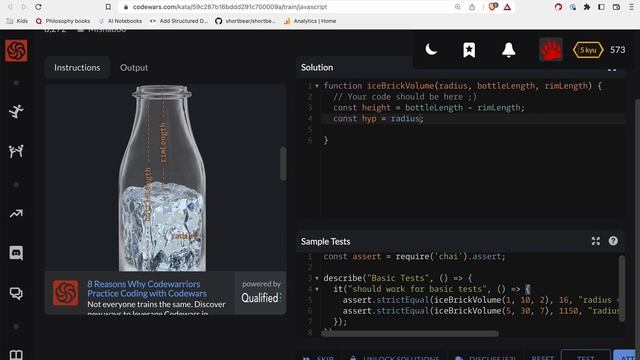The width and height of the screenshot is (640, 360).
Task: Open the leaderboard trending-arrow icon
Action: pyautogui.click(x=16, y=213)
